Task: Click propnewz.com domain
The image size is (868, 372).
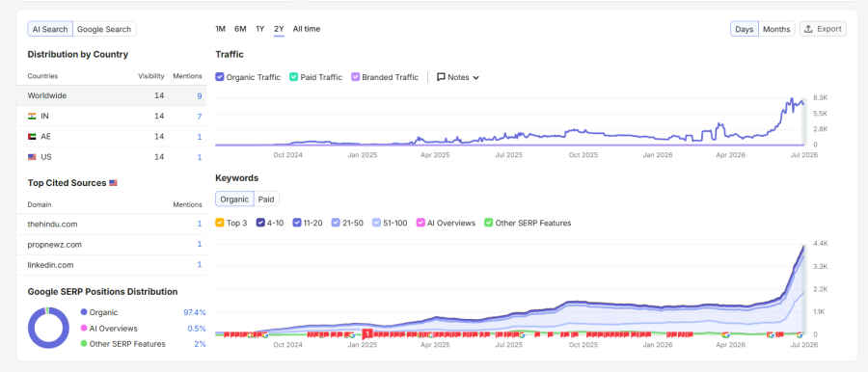Action: click(55, 245)
